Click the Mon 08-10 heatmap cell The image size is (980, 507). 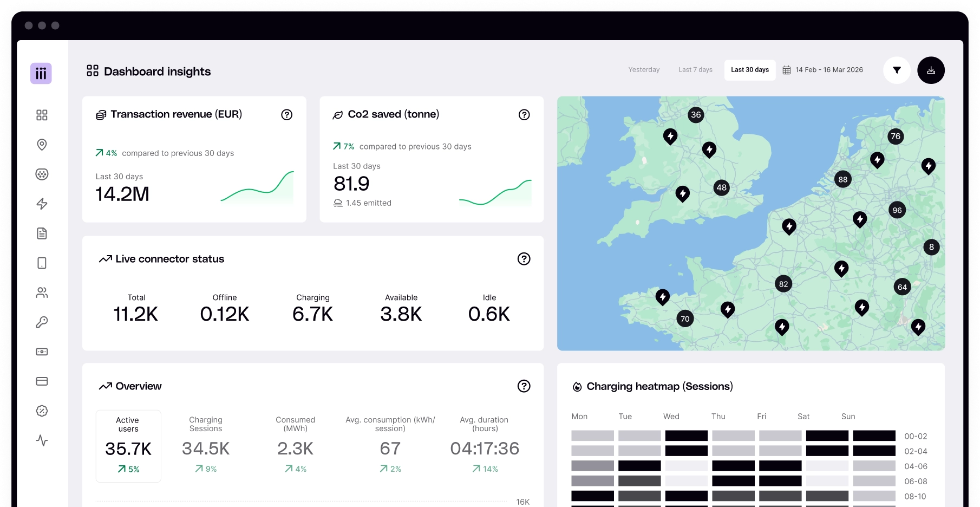pyautogui.click(x=593, y=496)
